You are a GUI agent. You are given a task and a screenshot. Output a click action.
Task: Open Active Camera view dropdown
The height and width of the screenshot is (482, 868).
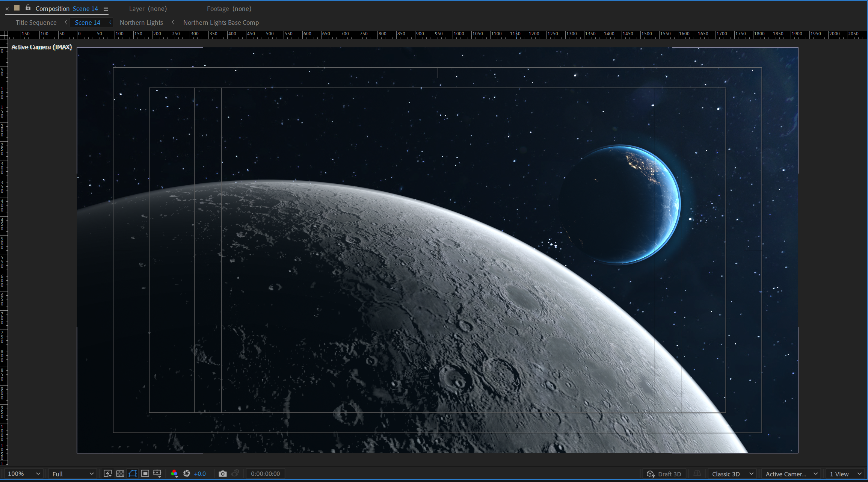tap(791, 474)
